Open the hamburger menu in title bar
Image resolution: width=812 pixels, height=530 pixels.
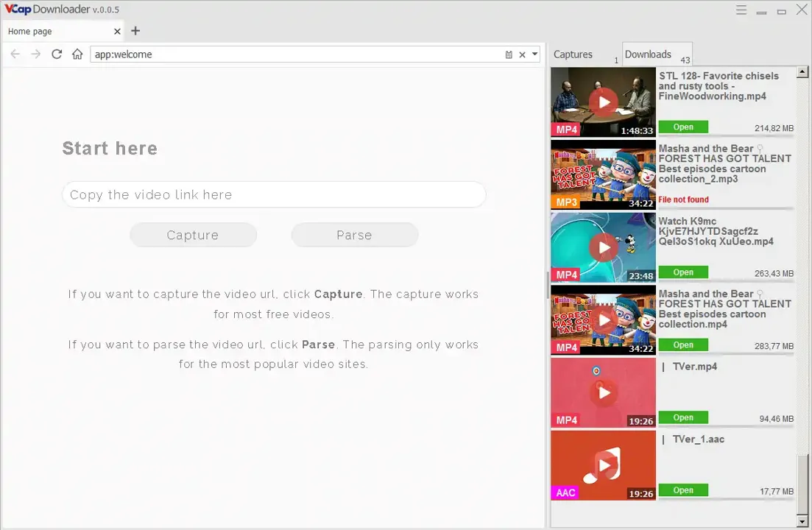741,10
